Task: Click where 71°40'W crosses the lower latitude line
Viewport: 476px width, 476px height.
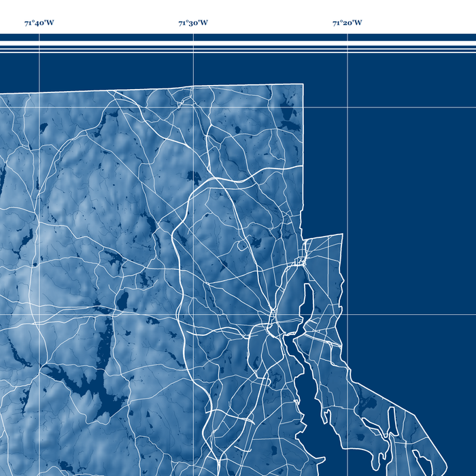Action: [x=39, y=314]
